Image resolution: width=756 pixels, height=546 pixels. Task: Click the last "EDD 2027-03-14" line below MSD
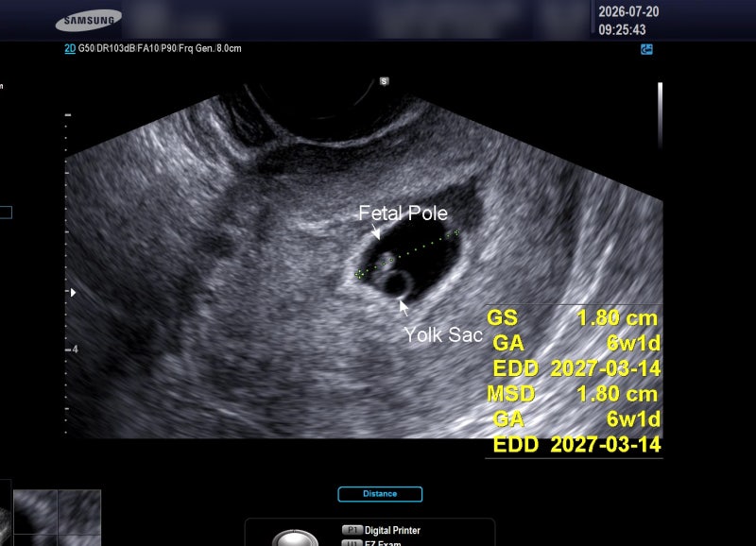(x=576, y=444)
